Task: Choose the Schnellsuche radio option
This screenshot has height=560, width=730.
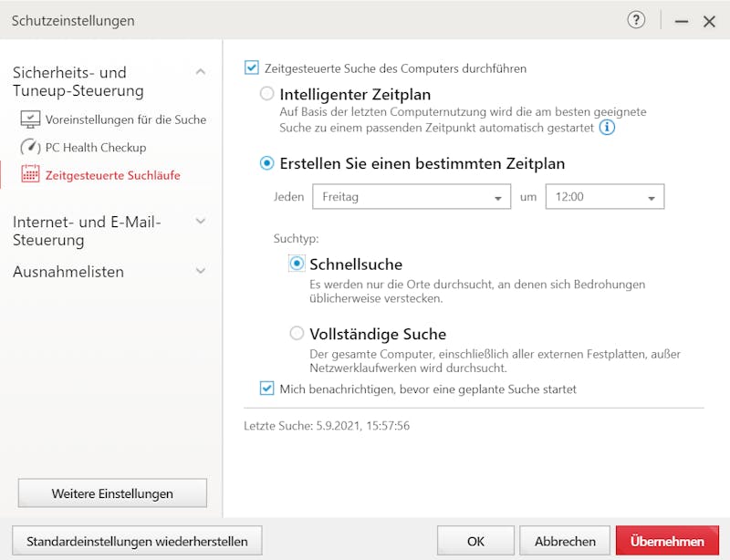Action: [297, 264]
